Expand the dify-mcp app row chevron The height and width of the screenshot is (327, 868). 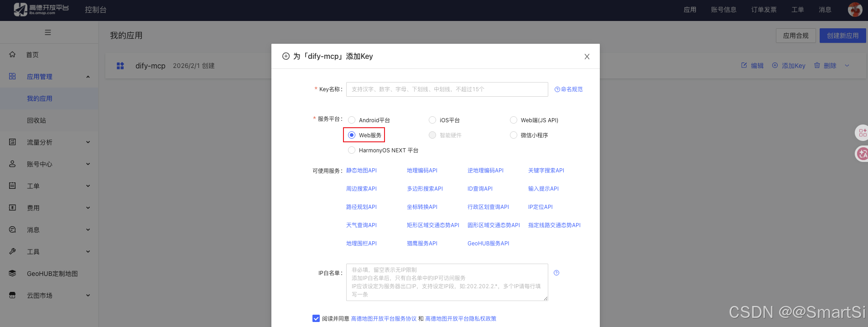coord(847,66)
